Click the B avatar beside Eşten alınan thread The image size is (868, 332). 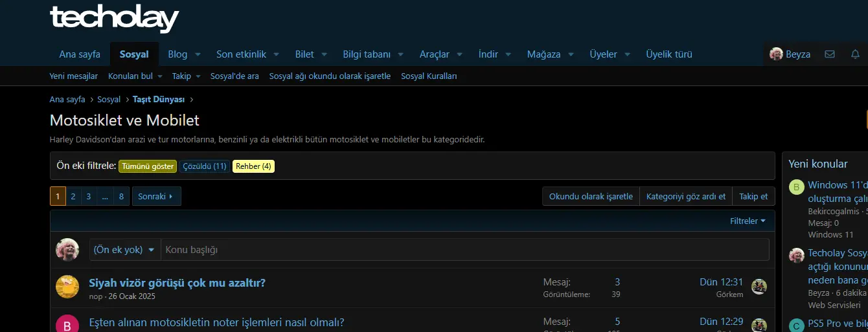[67, 324]
